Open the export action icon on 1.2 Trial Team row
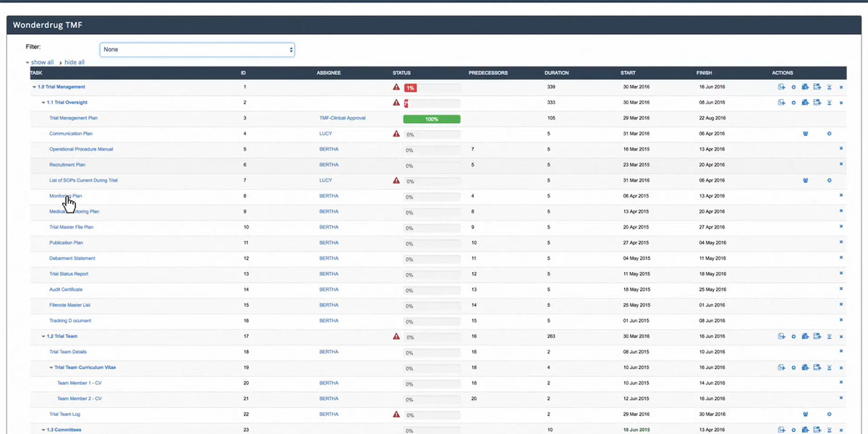 coord(817,336)
